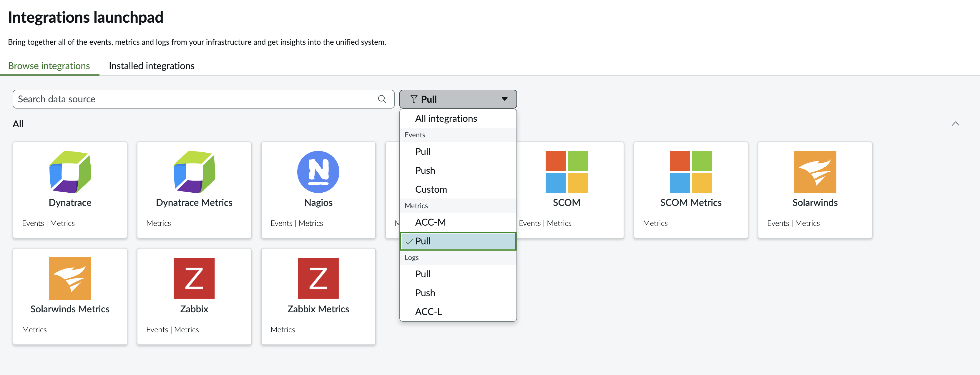
Task: Click the Dynatrace Metrics logo
Action: (x=194, y=172)
